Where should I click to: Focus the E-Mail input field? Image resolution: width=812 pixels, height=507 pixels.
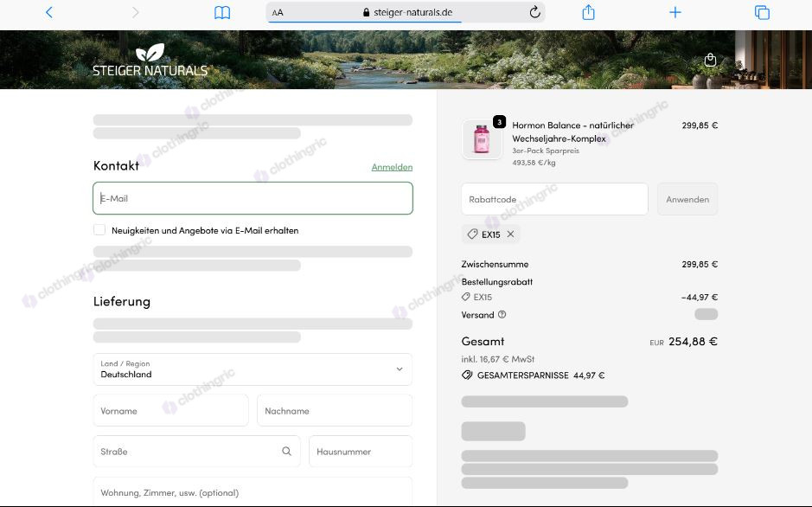(253, 198)
